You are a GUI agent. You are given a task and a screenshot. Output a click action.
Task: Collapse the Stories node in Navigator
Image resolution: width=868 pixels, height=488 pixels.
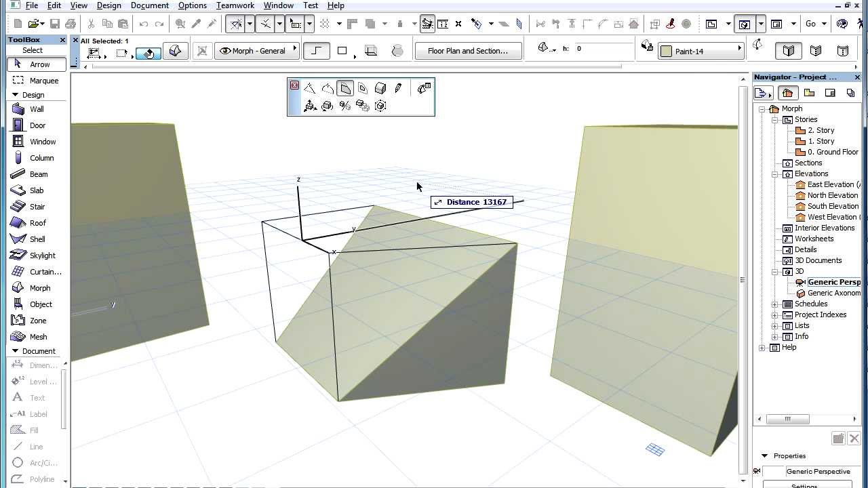pyautogui.click(x=775, y=119)
